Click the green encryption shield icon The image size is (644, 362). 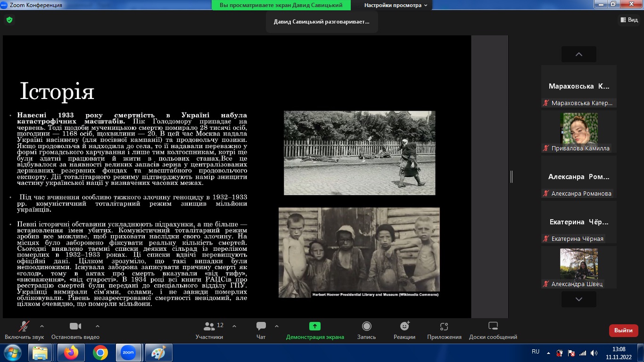tap(9, 20)
